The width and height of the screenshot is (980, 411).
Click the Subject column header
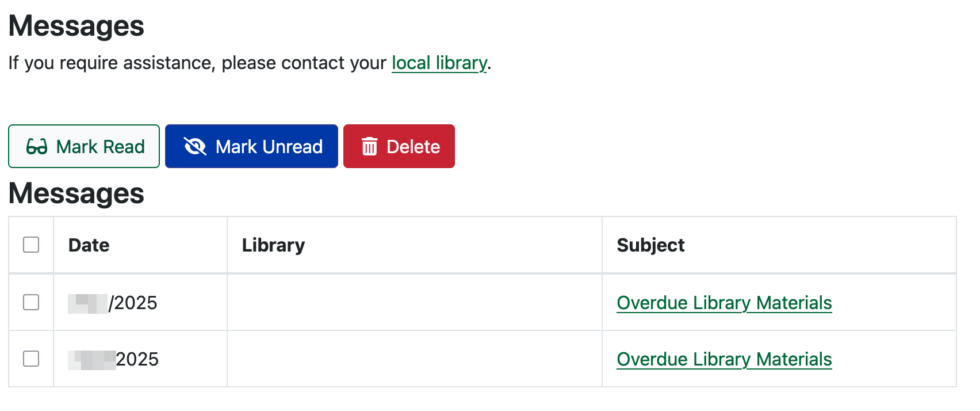650,245
